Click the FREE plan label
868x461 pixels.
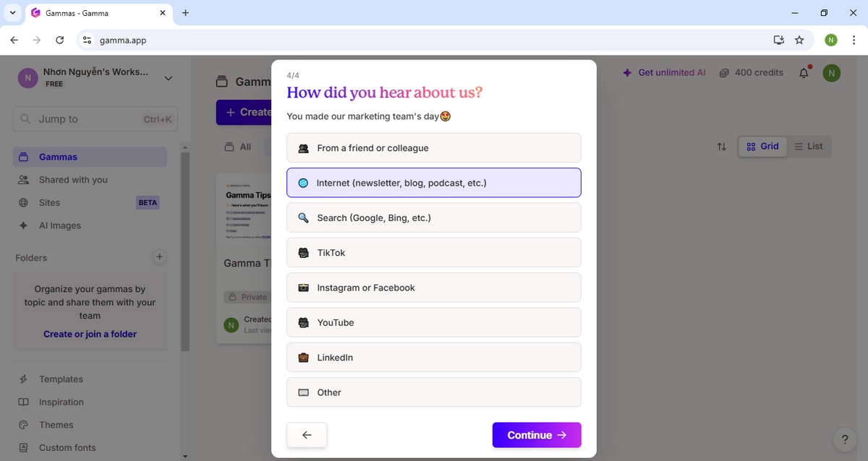pos(54,84)
